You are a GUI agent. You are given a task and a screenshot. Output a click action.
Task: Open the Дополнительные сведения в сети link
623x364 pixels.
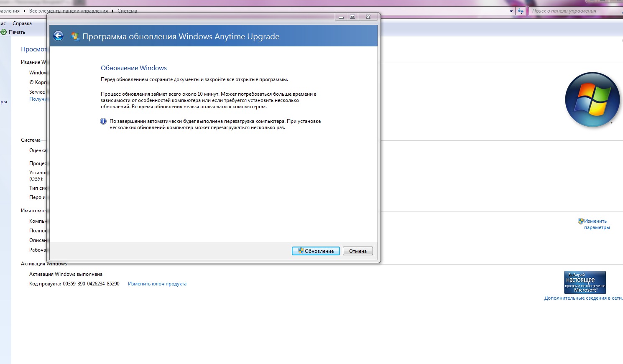[583, 298]
